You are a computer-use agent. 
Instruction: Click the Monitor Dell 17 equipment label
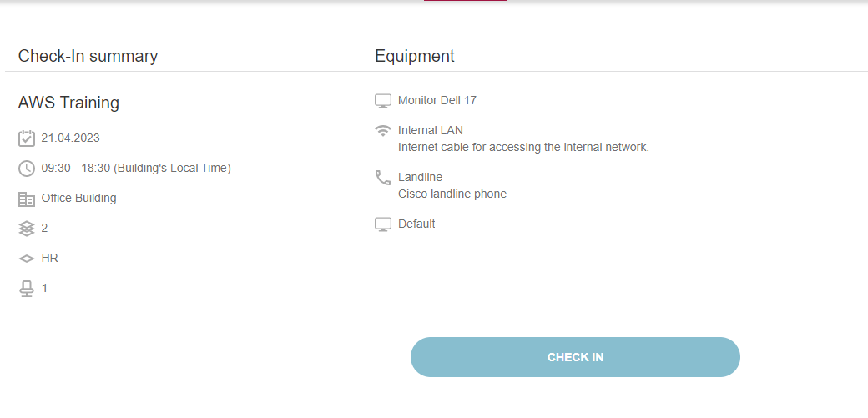[x=437, y=100]
